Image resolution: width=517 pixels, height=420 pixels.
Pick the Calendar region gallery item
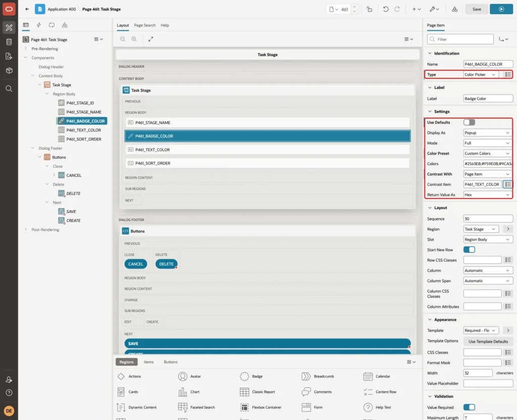pos(377,376)
